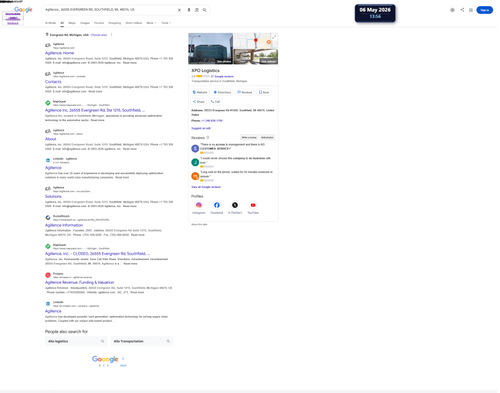The height and width of the screenshot is (393, 500).
Task: Click the Google reviews count link
Action: click(x=222, y=76)
